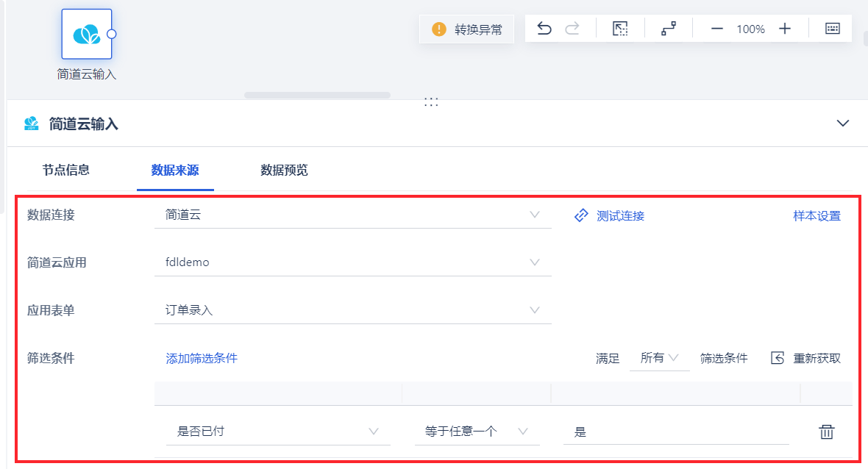This screenshot has height=469, width=868.
Task: Click the 转换异常 warning button
Action: [x=469, y=29]
